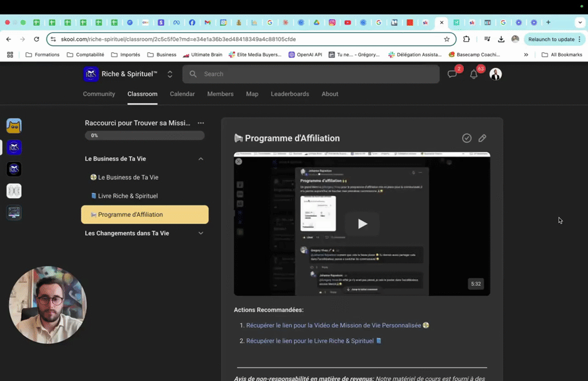Select yellow cat community icon in sidebar
The height and width of the screenshot is (381, 588).
(x=14, y=126)
